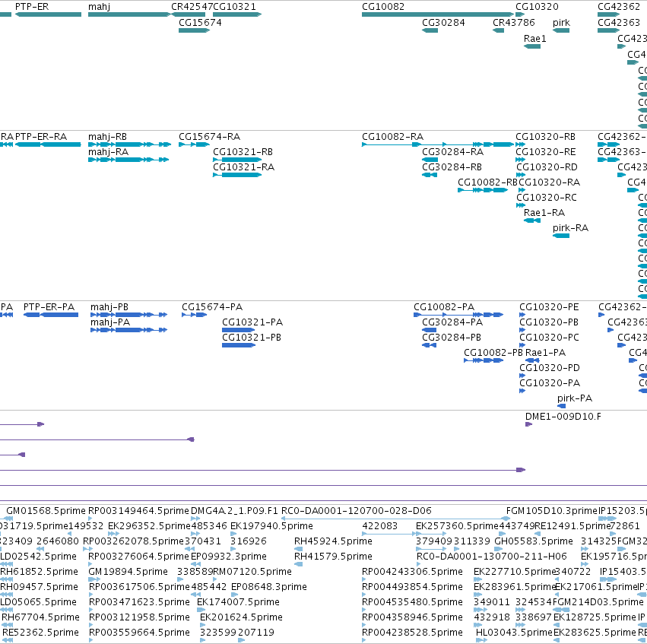647x644 pixels.
Task: Select the CG10321-PB protein label
Action: click(252, 338)
